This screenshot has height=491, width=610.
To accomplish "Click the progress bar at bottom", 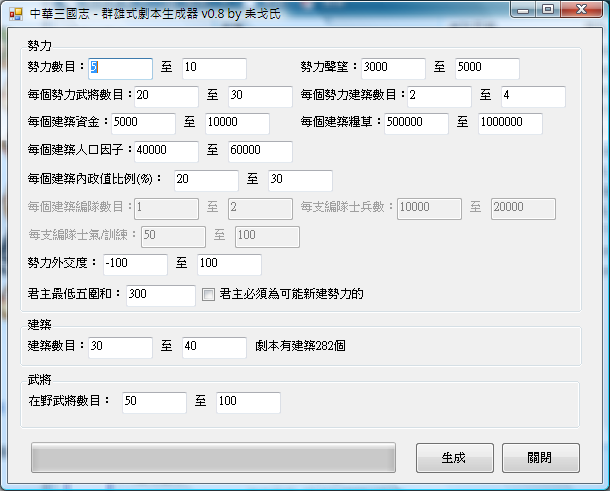I will pos(213,458).
